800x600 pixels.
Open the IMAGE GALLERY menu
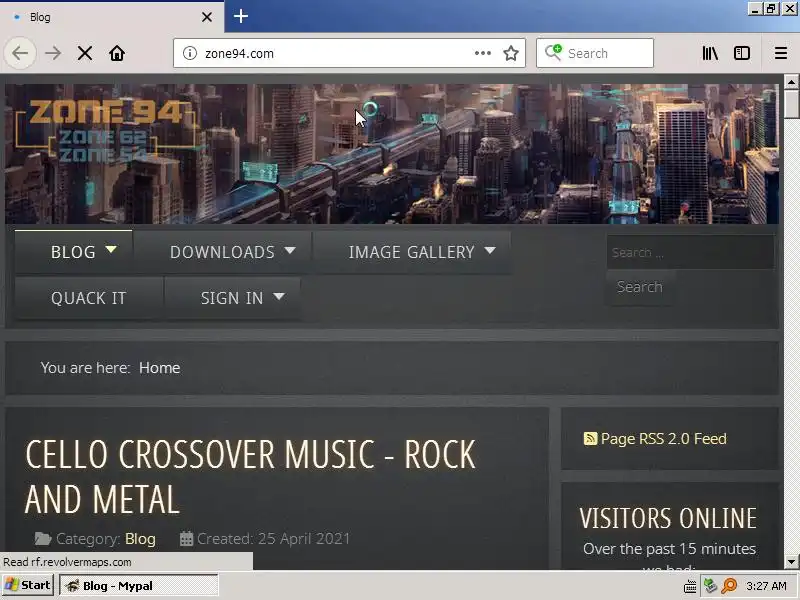tap(412, 252)
